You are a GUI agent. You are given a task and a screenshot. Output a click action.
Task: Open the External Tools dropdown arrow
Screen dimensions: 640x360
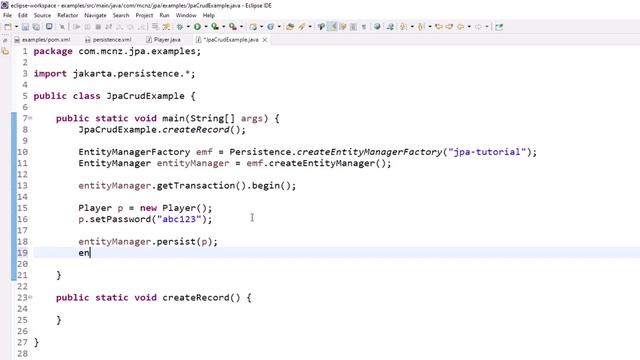[x=241, y=27]
